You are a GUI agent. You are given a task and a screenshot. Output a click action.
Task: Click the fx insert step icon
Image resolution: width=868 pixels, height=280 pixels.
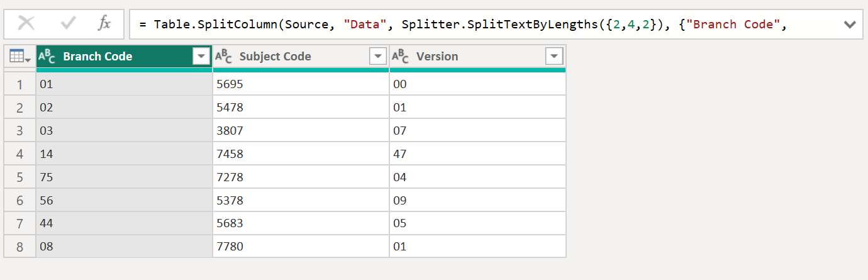[x=104, y=24]
